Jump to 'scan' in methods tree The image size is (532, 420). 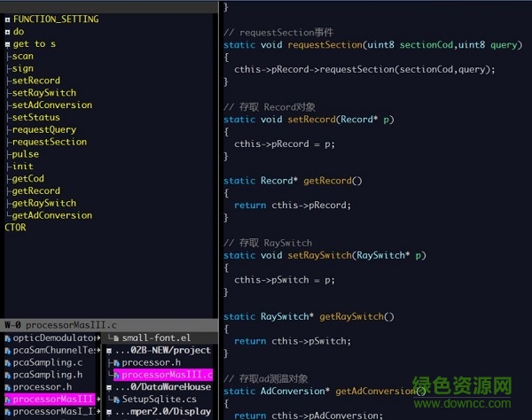22,57
